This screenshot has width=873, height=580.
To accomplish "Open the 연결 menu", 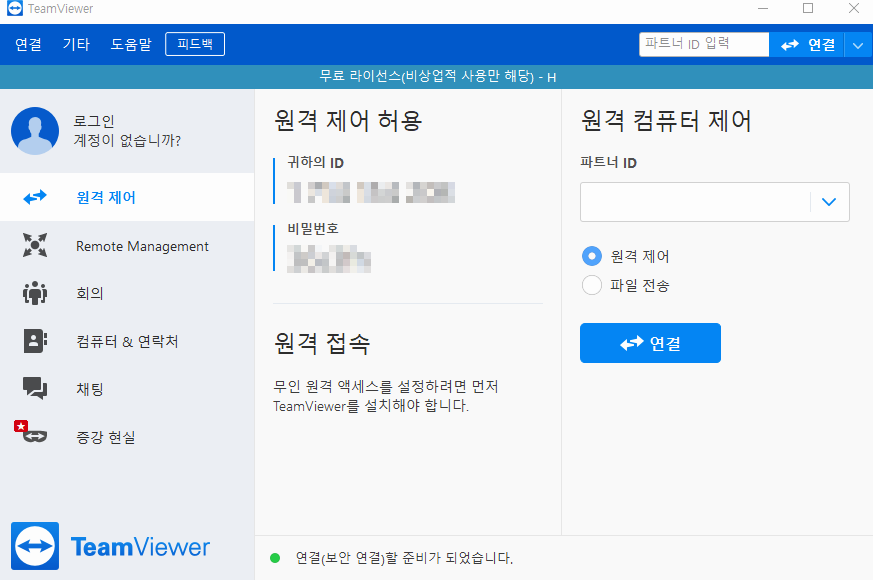I will point(28,44).
